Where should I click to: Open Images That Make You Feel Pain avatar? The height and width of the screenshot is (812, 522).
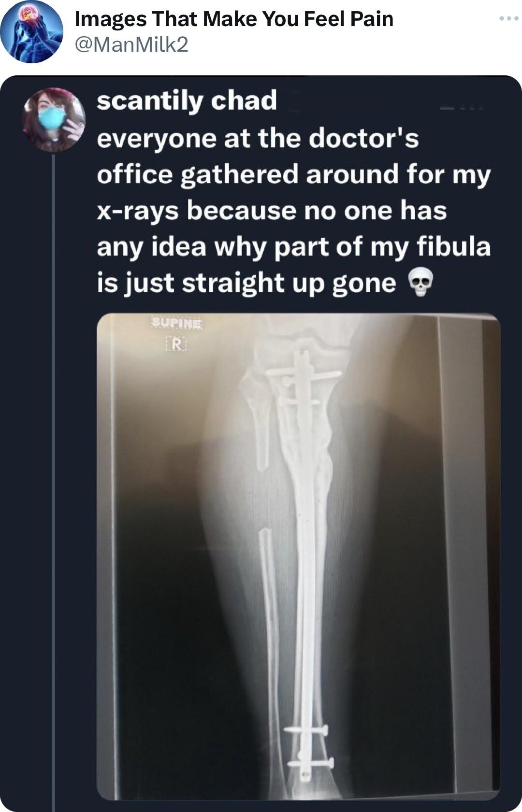point(32,32)
